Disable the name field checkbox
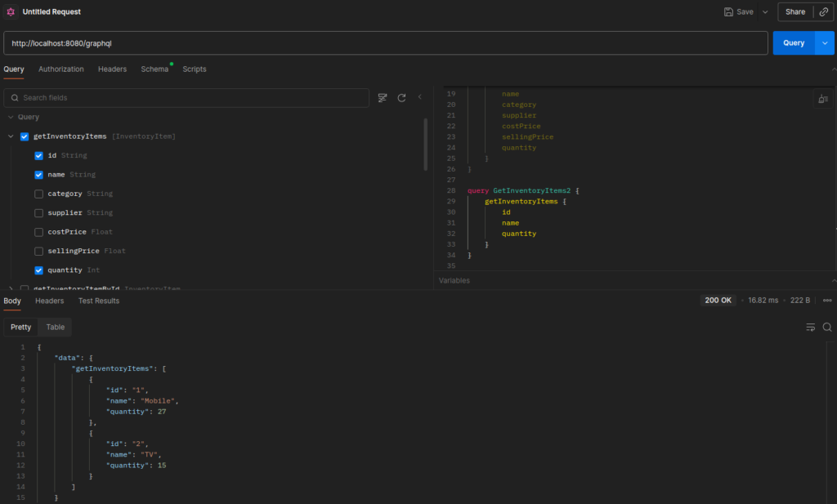The height and width of the screenshot is (504, 837). [38, 174]
